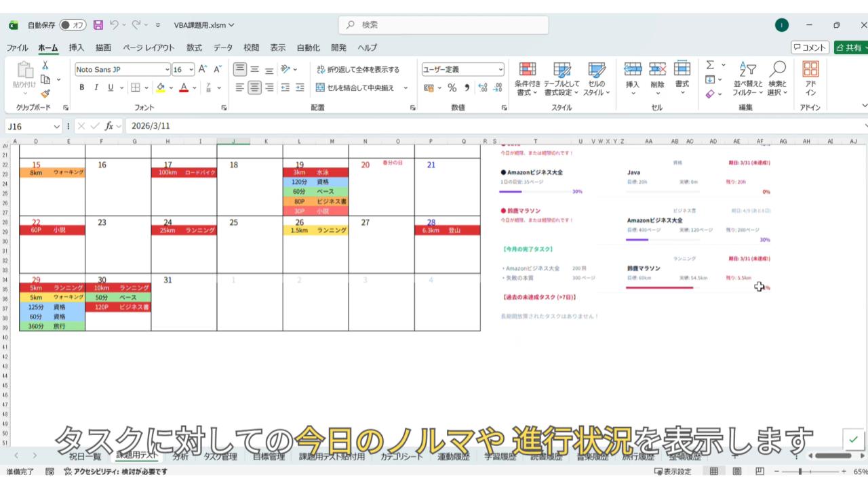868x488 pixels.
Task: Click the Share button
Action: click(x=851, y=47)
